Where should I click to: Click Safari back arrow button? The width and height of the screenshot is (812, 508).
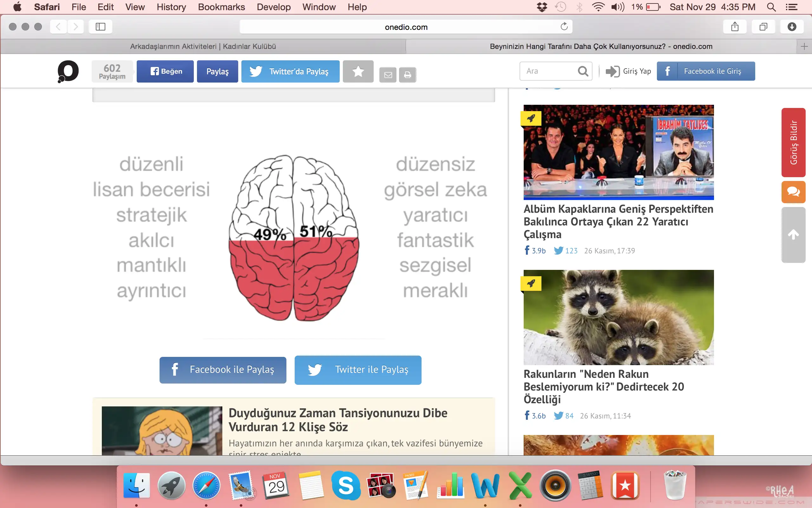(x=58, y=27)
